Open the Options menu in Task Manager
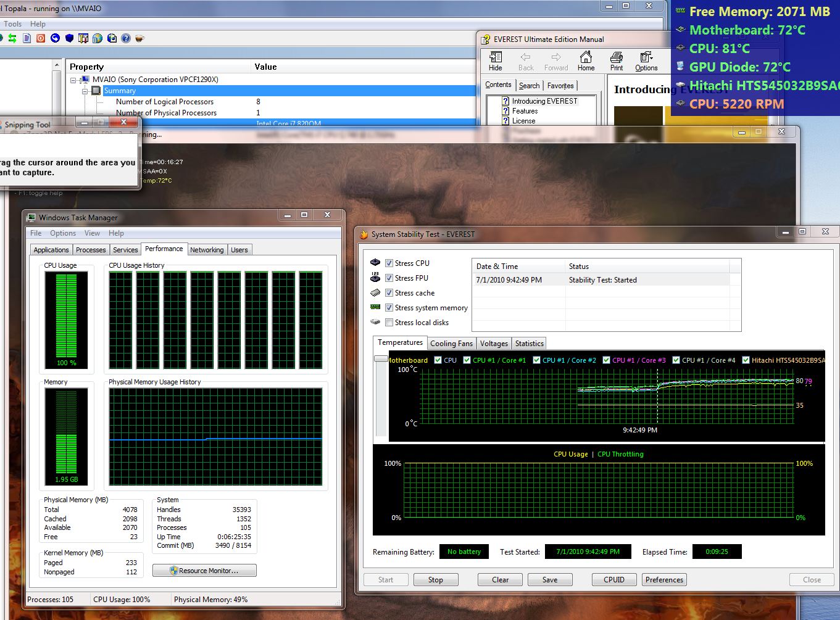 63,233
